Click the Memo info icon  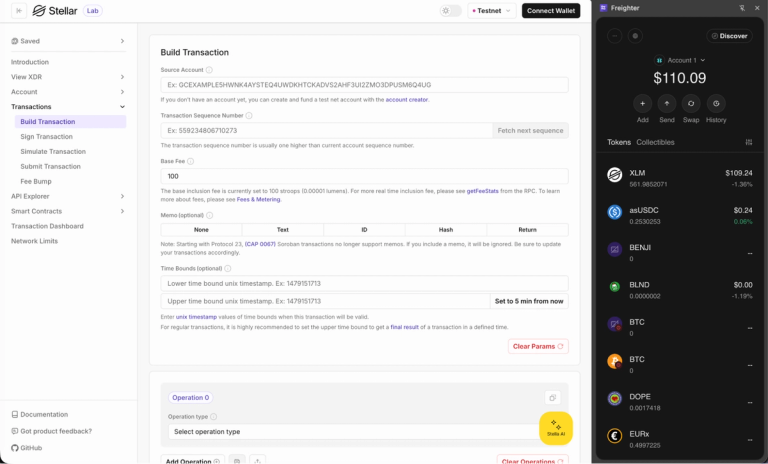point(210,215)
